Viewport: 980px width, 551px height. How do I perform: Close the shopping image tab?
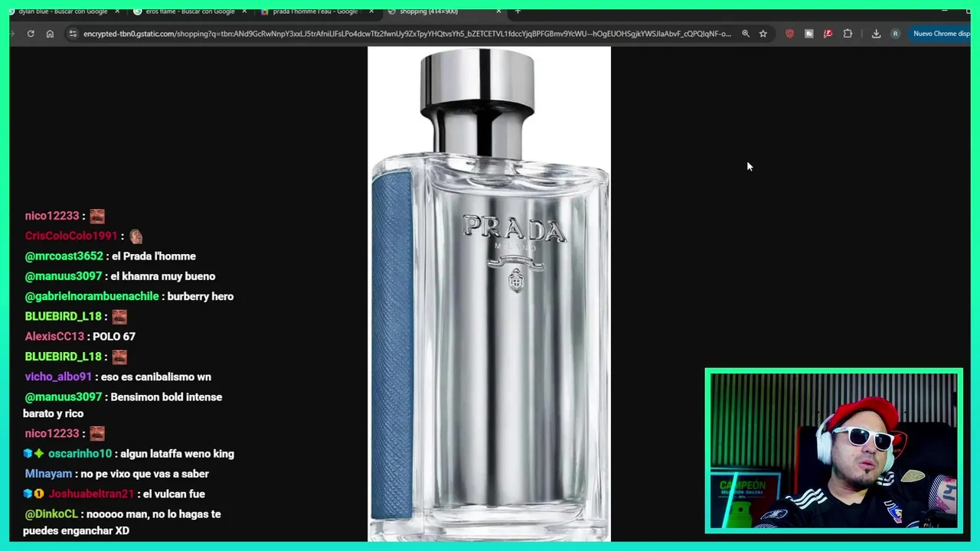pos(498,11)
